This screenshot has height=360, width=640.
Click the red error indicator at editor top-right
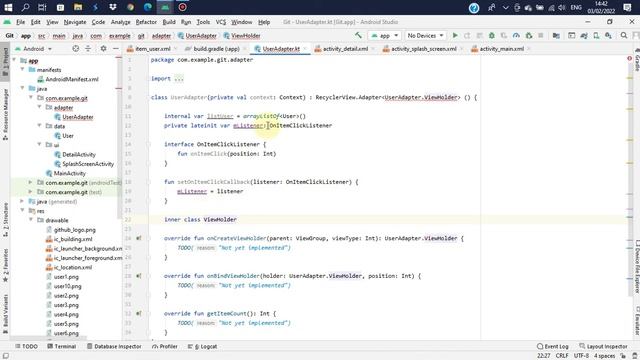(x=629, y=59)
